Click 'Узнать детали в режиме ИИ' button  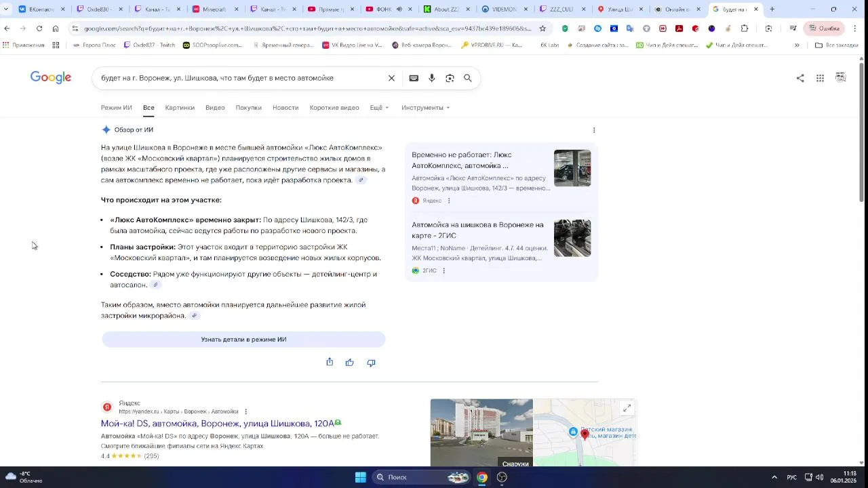[243, 340]
